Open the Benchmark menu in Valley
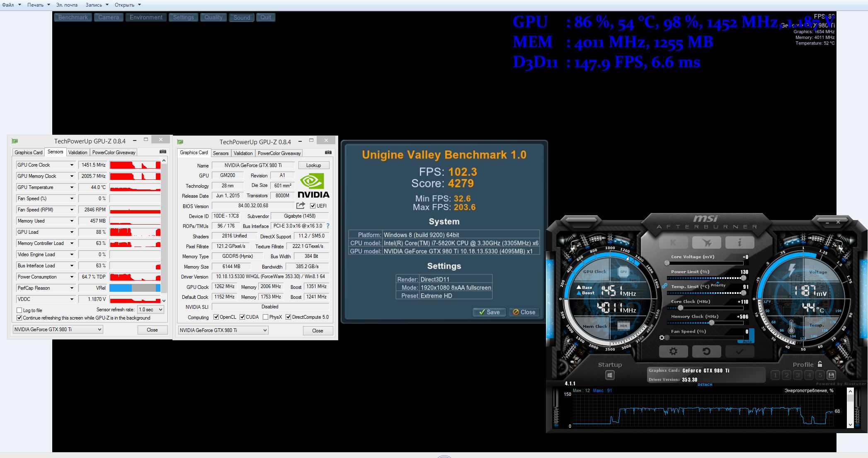 click(x=73, y=17)
